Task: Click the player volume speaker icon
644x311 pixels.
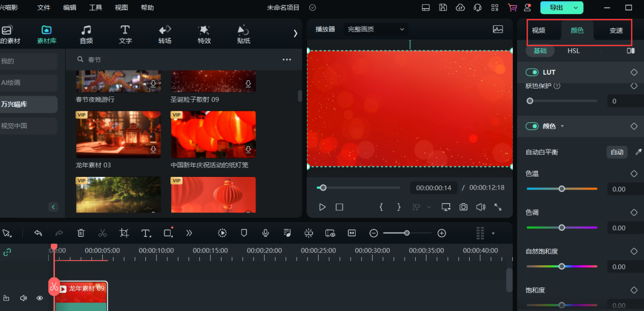Action: pos(480,207)
